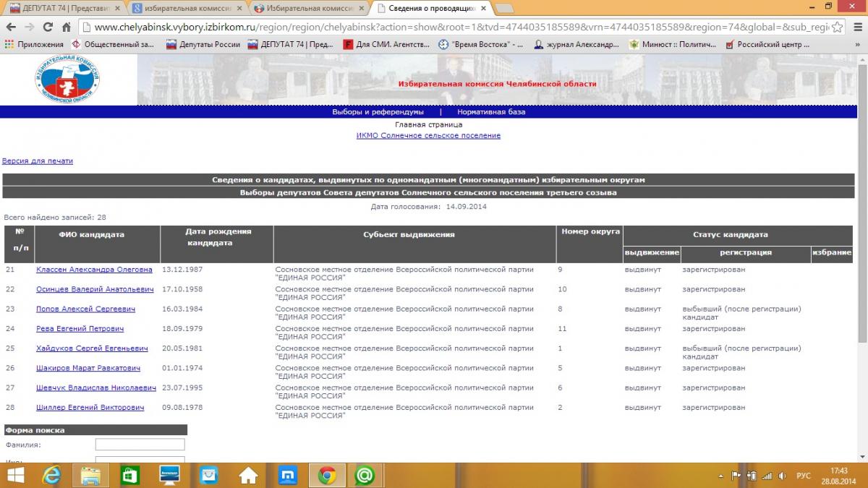Click the Версия для печати link
Viewport: 868px width, 488px height.
pyautogui.click(x=38, y=160)
